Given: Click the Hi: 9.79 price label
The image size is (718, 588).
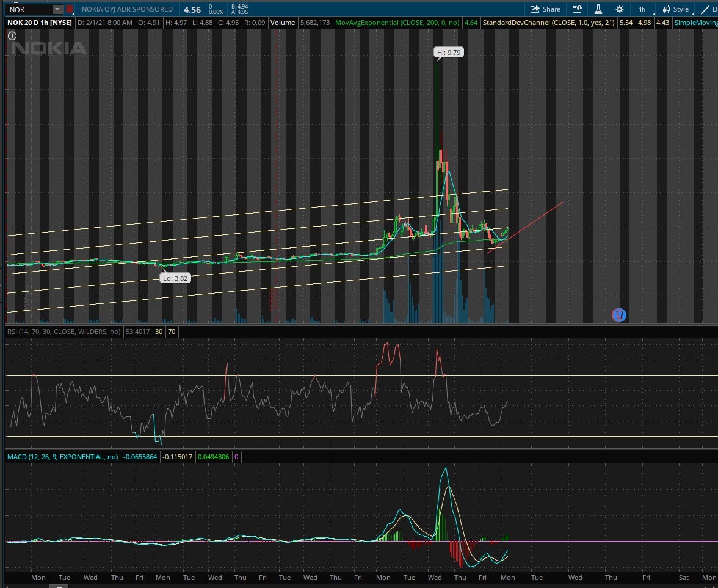Looking at the screenshot, I should tap(449, 53).
